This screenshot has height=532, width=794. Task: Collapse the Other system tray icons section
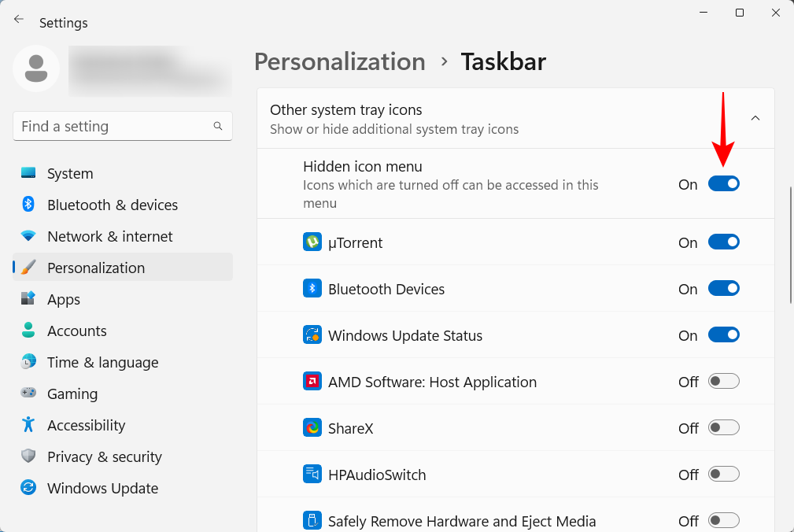click(x=755, y=117)
